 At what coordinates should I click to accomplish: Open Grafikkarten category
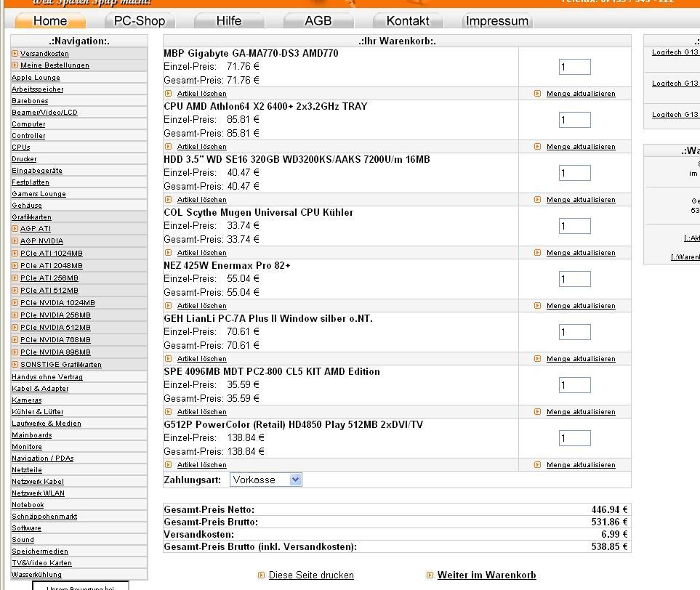[31, 217]
